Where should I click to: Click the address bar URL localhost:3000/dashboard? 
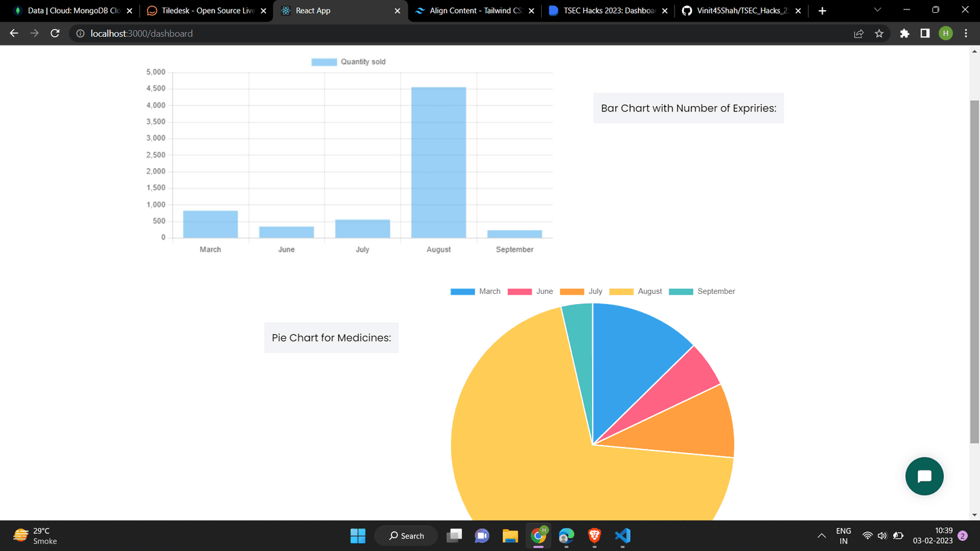click(x=142, y=33)
